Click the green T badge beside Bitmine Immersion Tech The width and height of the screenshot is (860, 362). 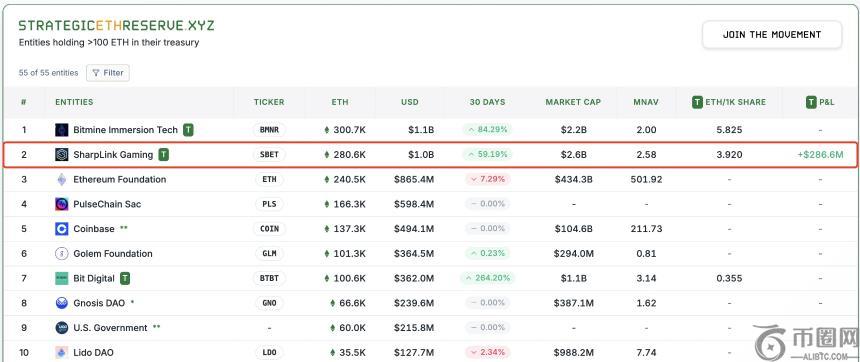click(188, 130)
